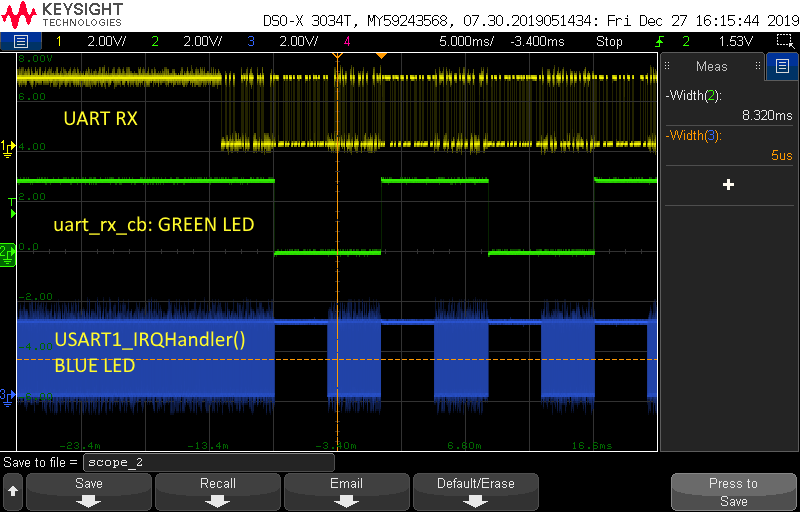The width and height of the screenshot is (800, 512).
Task: Click the USART1_IRQHandler() annotation
Action: click(x=150, y=340)
